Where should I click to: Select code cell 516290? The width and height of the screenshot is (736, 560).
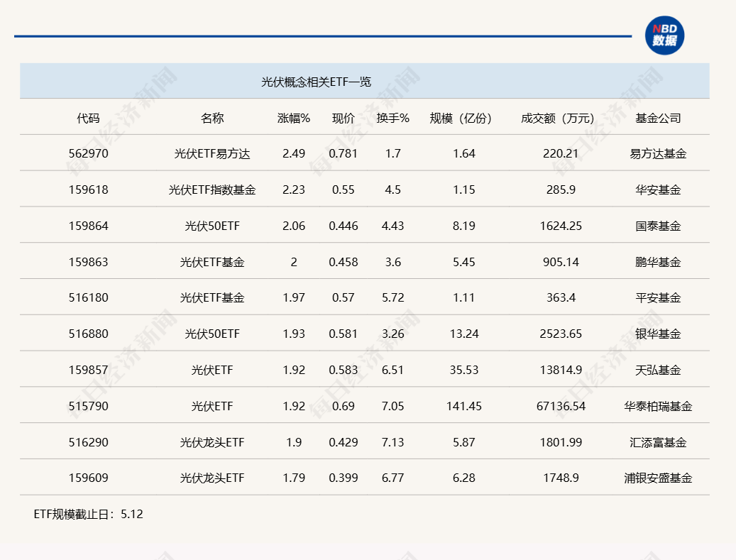[88, 442]
